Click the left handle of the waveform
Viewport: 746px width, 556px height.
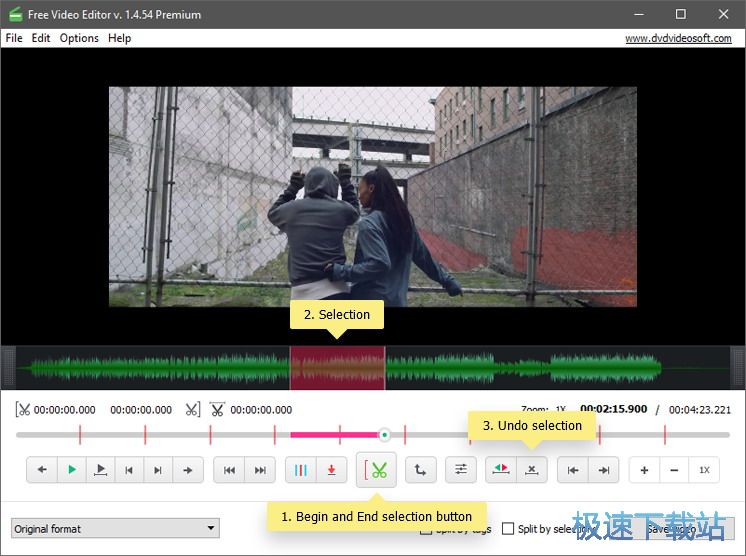tap(9, 368)
